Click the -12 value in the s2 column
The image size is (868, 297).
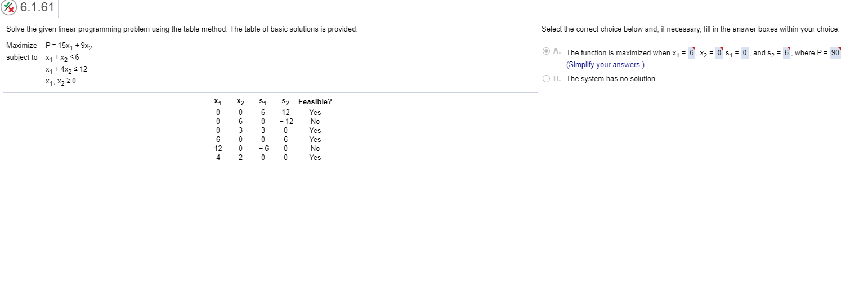(x=286, y=121)
